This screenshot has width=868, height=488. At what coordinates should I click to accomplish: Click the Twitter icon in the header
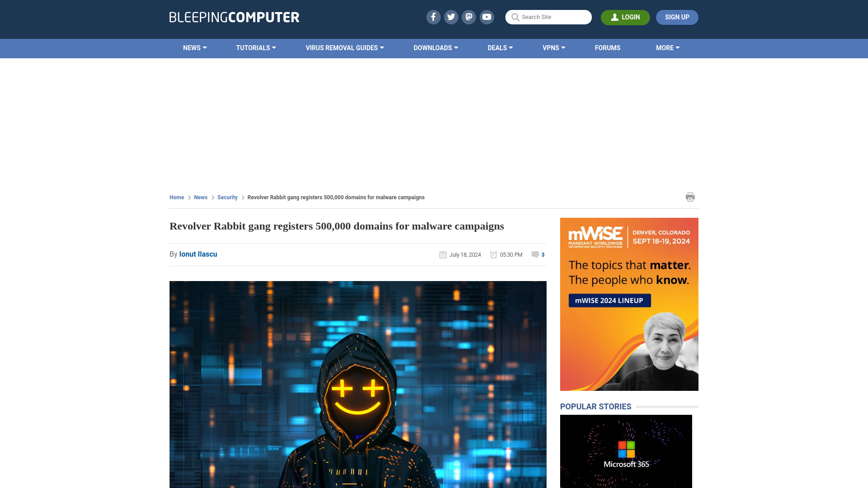click(x=451, y=17)
